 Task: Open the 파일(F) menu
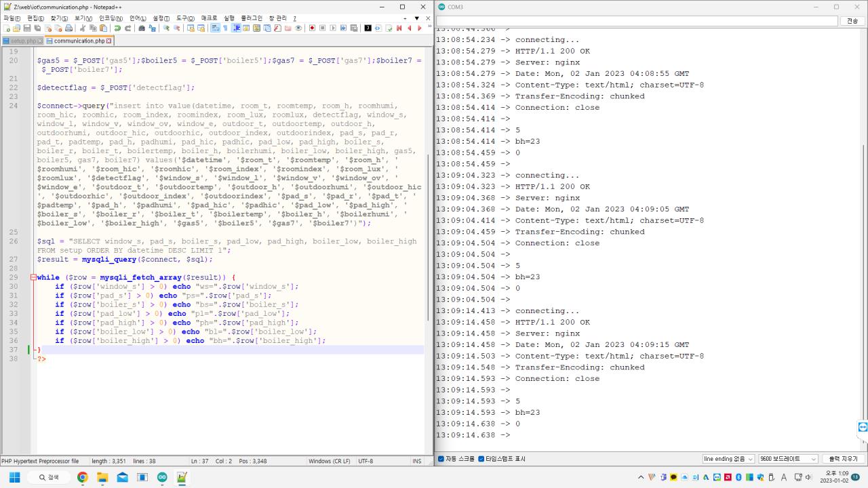click(x=12, y=18)
